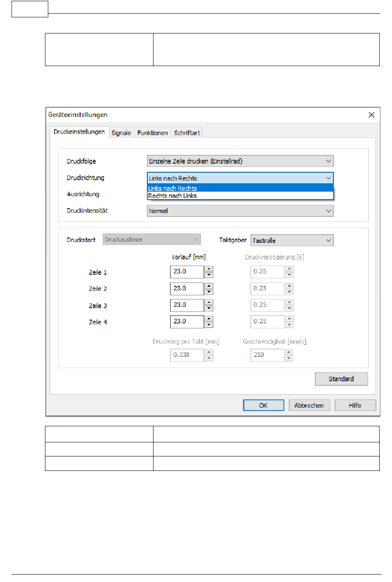
Task: Open the Signale tab
Action: point(121,133)
